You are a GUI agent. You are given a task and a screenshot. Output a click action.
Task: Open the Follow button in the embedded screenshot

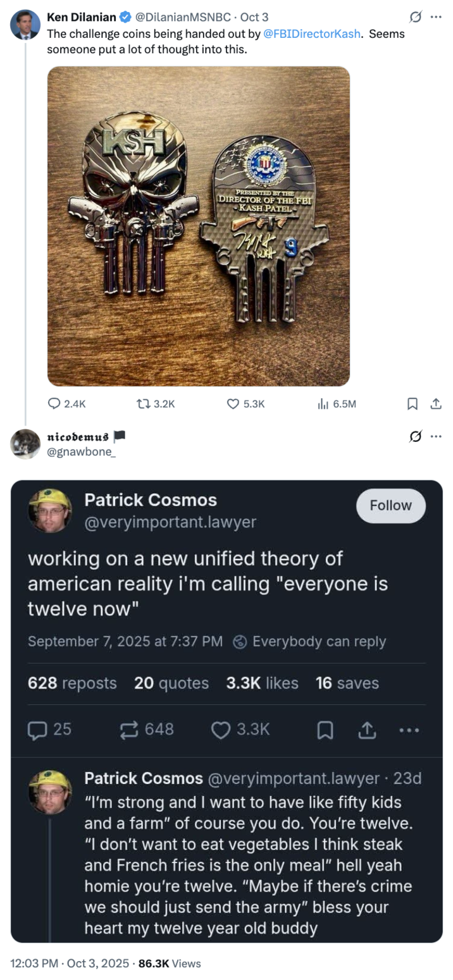tap(390, 506)
